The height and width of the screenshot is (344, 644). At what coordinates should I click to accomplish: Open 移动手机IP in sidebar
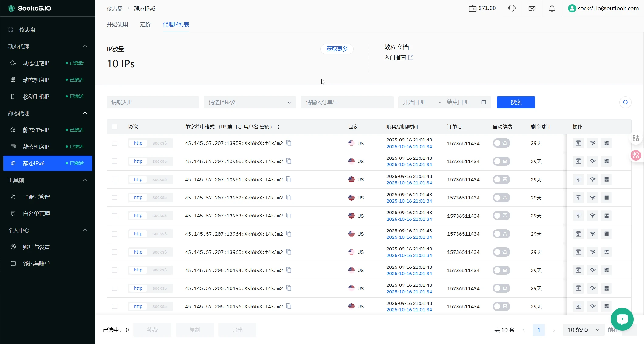[48, 97]
